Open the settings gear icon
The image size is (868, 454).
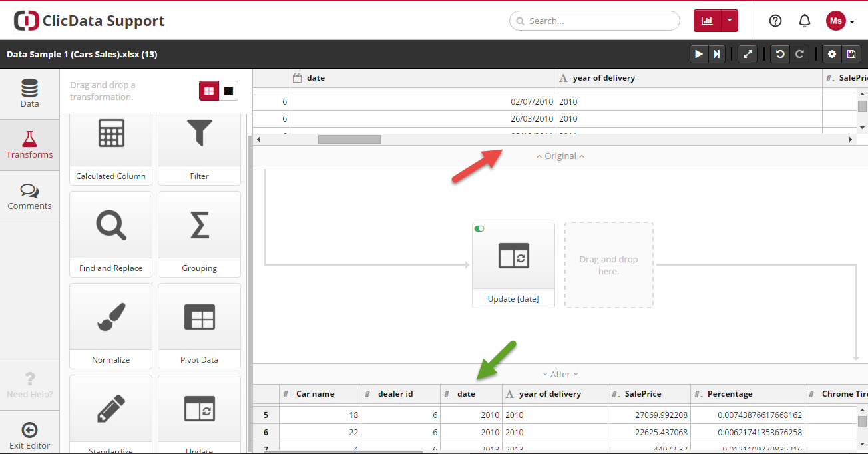(831, 54)
